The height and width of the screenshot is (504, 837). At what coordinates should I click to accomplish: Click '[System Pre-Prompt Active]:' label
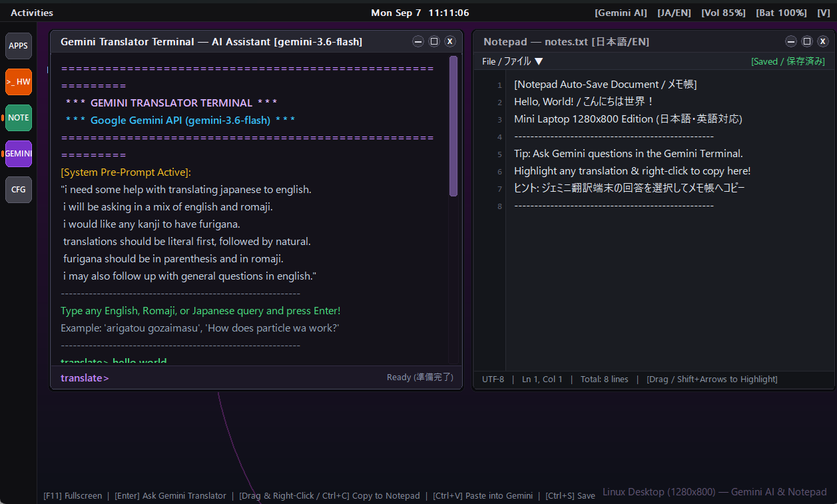(x=126, y=172)
